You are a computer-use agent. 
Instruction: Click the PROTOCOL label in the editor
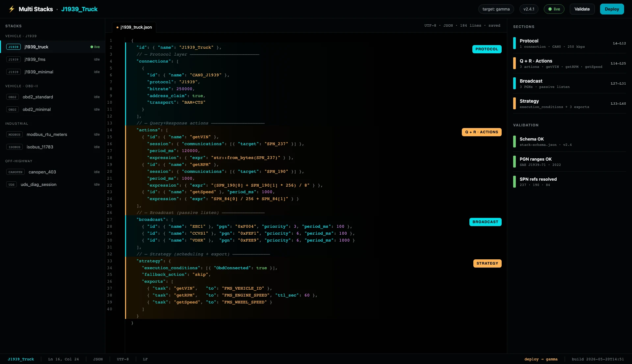click(x=487, y=49)
